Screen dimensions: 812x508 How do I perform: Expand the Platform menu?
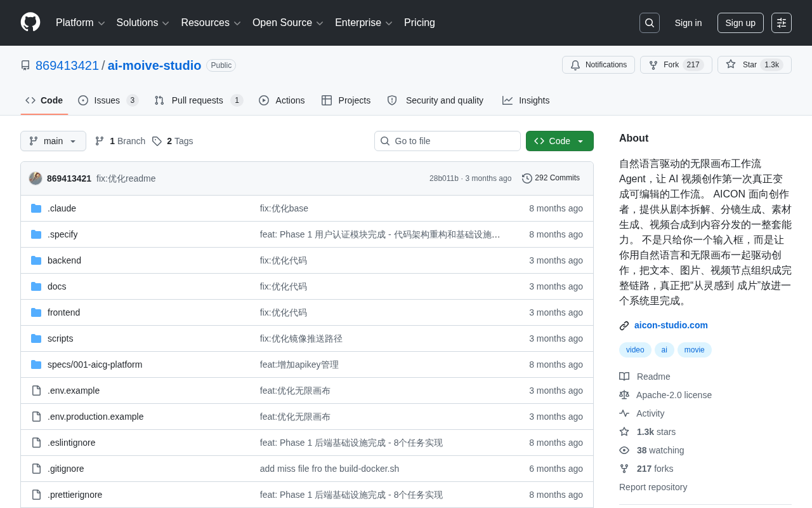(81, 23)
